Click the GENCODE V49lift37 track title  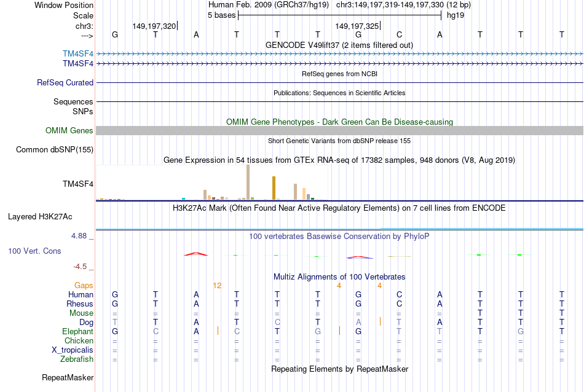339,45
